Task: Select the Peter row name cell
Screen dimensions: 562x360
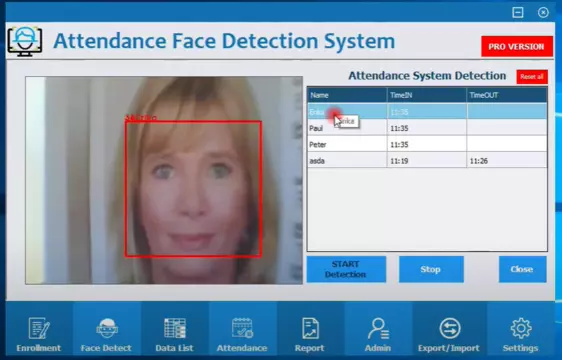Action: coord(347,145)
